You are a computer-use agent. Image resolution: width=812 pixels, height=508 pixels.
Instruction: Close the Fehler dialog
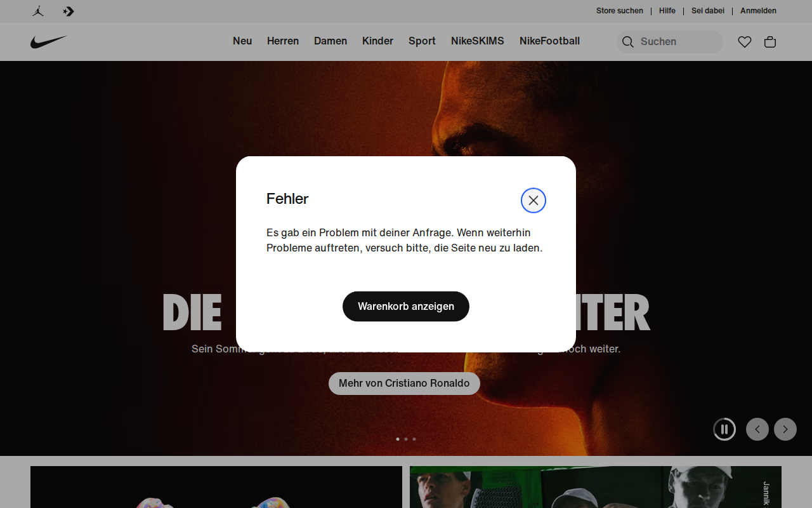point(534,201)
